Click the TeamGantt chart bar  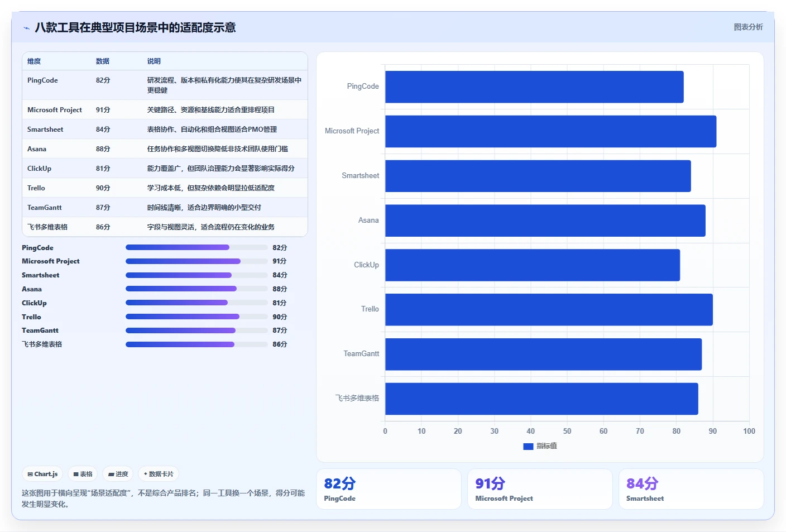(x=543, y=354)
